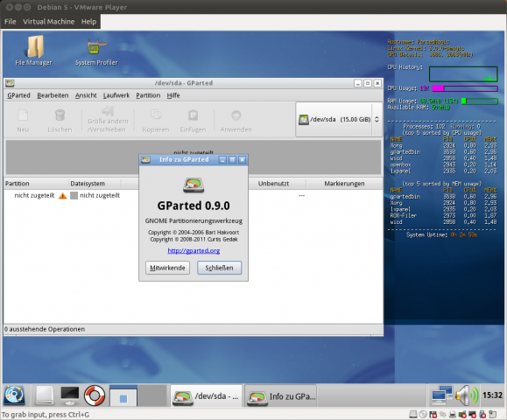Click the network computers tray icon
The height and width of the screenshot is (420, 507).
pos(442,395)
